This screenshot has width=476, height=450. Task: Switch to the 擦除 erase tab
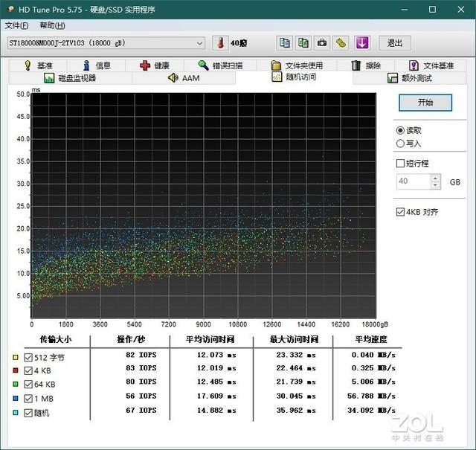tap(366, 65)
